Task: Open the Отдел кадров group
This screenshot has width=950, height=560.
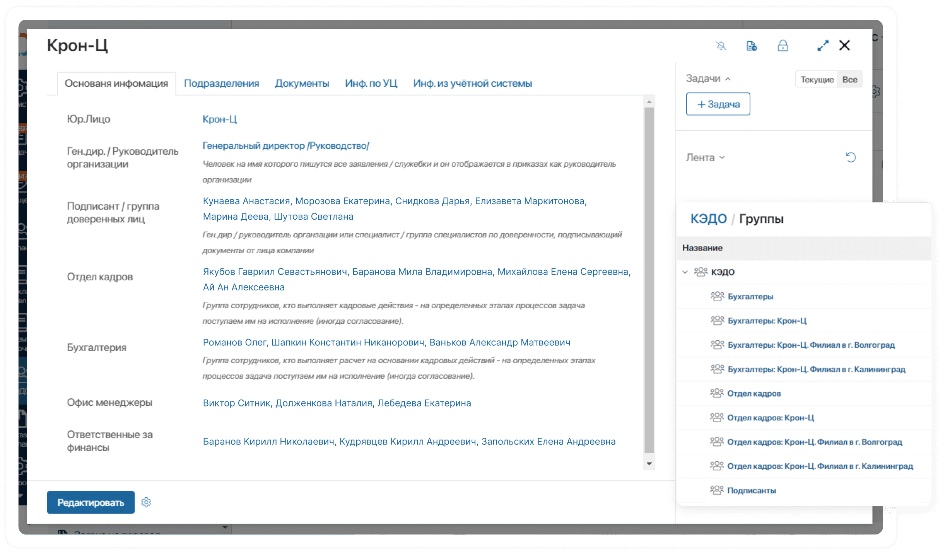Action: (x=754, y=393)
